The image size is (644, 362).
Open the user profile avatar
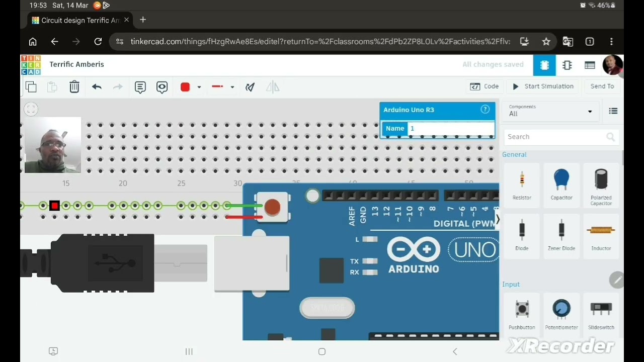coord(612,65)
